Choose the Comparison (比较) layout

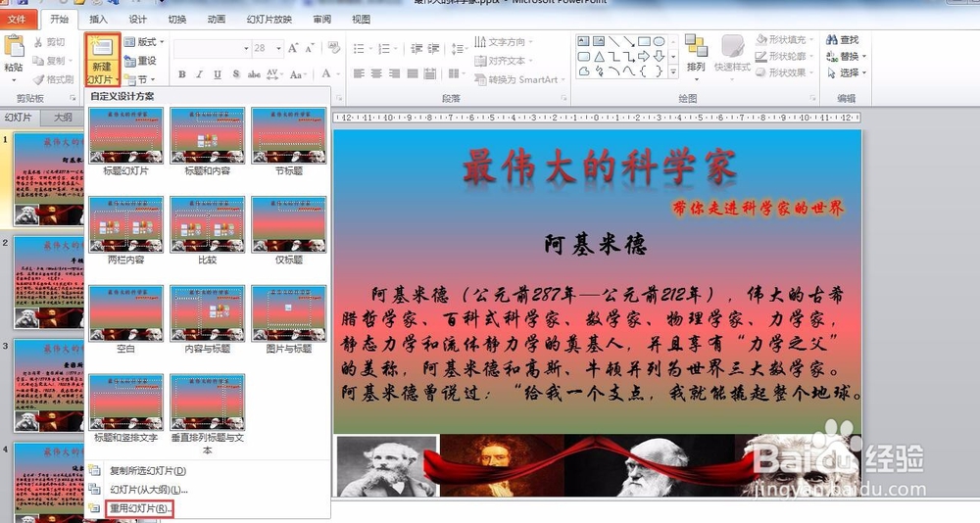(x=207, y=230)
